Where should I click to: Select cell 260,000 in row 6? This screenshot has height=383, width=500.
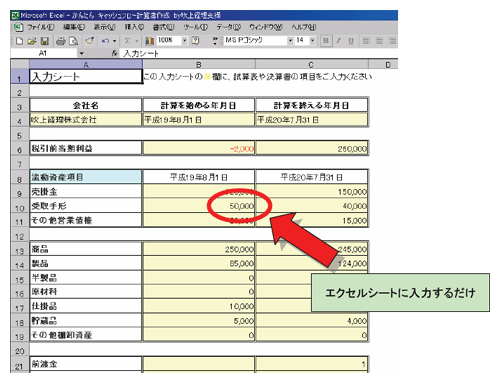312,148
